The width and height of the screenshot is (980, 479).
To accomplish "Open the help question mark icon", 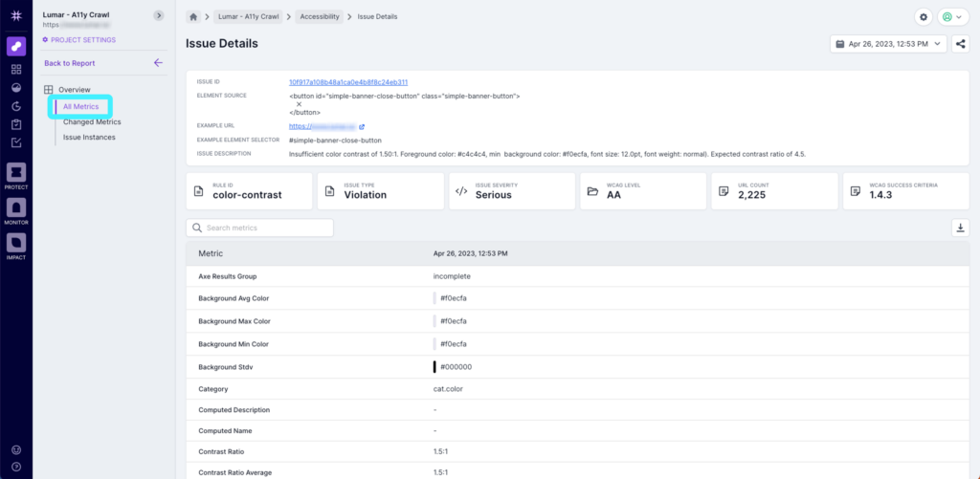I will tap(16, 466).
